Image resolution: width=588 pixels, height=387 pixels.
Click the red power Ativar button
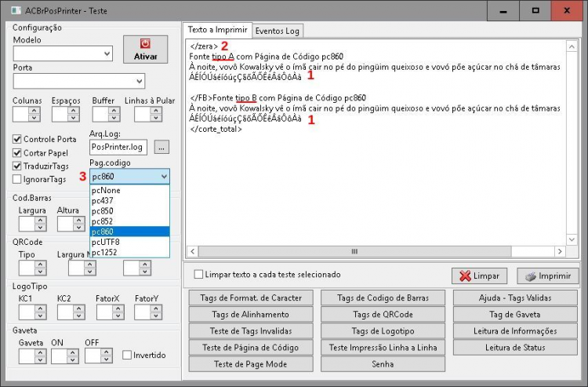(146, 49)
